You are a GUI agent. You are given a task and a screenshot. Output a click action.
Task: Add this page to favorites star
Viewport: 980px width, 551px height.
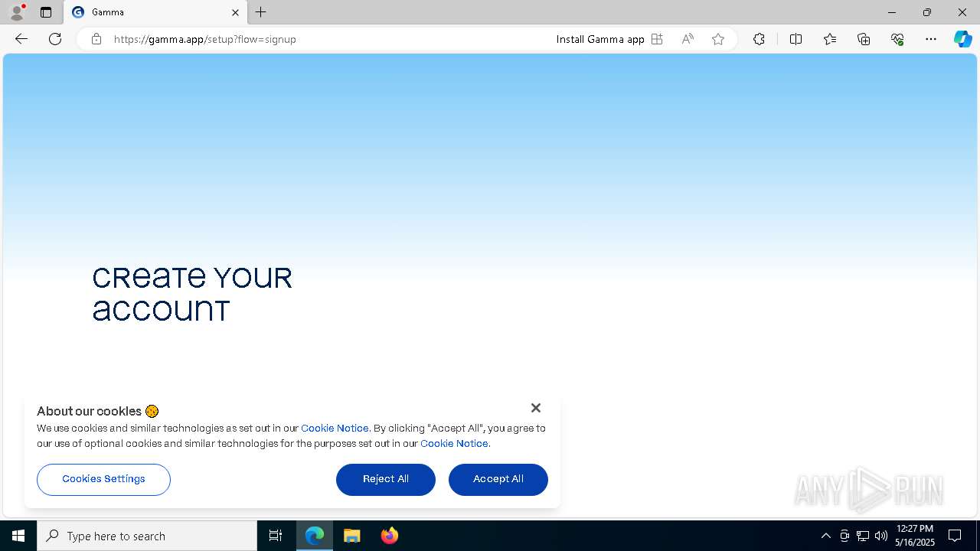tap(718, 39)
